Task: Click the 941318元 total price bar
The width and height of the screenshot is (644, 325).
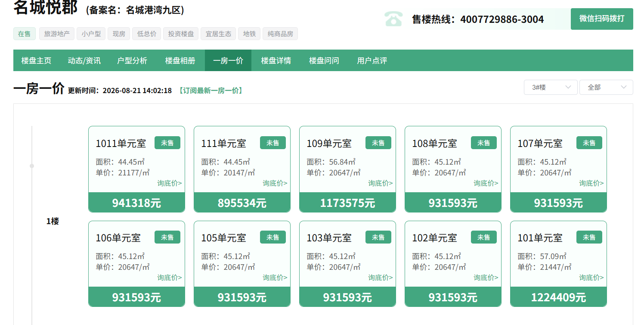Action: (136, 203)
